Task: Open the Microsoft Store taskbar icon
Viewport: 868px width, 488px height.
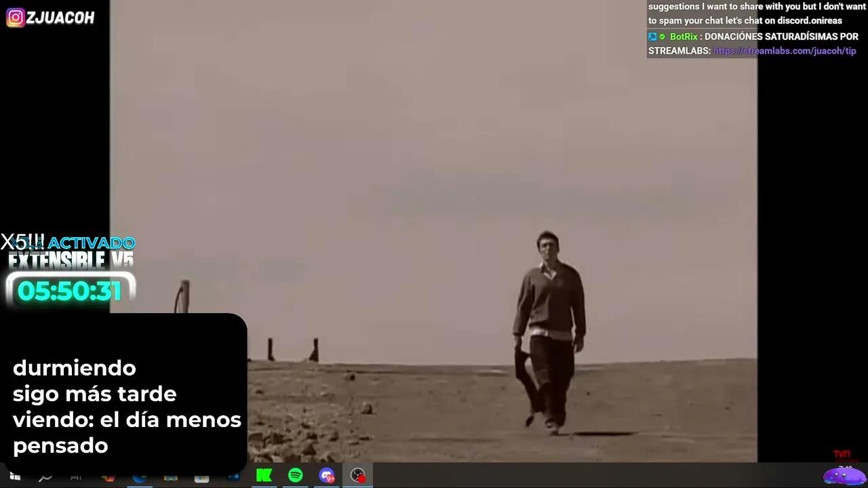Action: point(201,477)
